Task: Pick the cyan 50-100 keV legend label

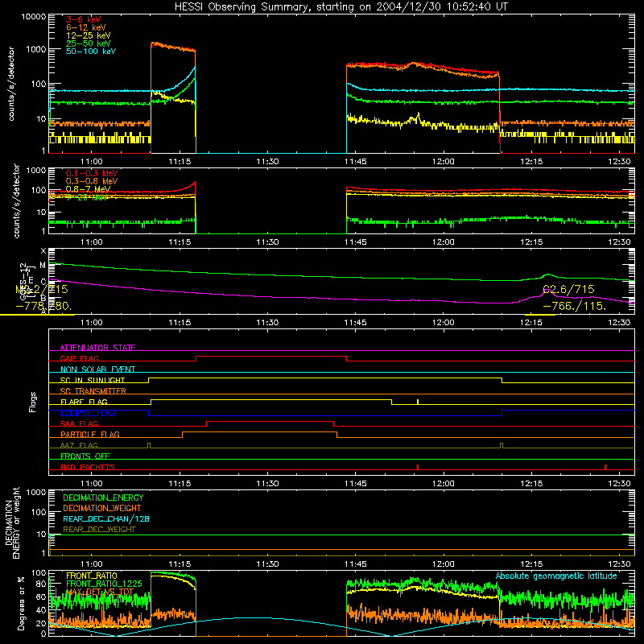Action: tap(91, 52)
